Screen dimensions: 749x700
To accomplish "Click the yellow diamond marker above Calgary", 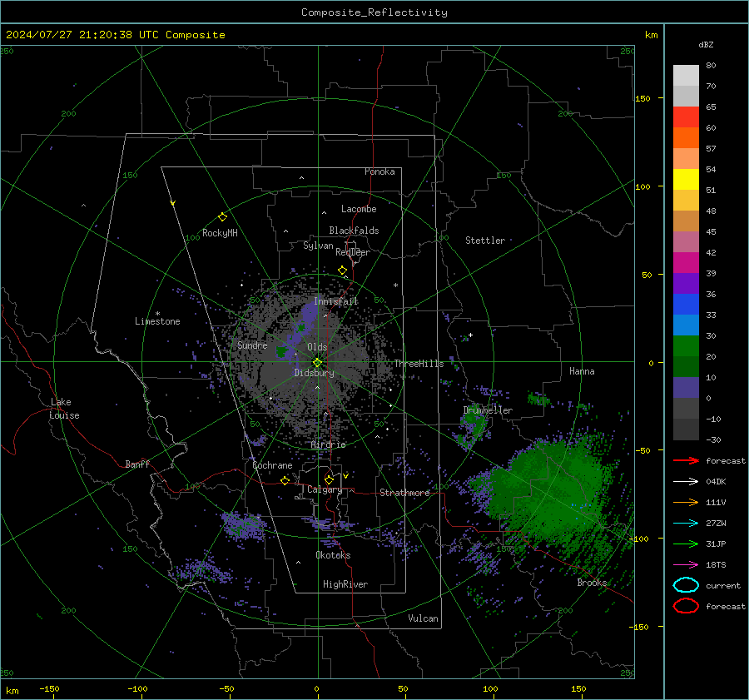I will tap(329, 479).
